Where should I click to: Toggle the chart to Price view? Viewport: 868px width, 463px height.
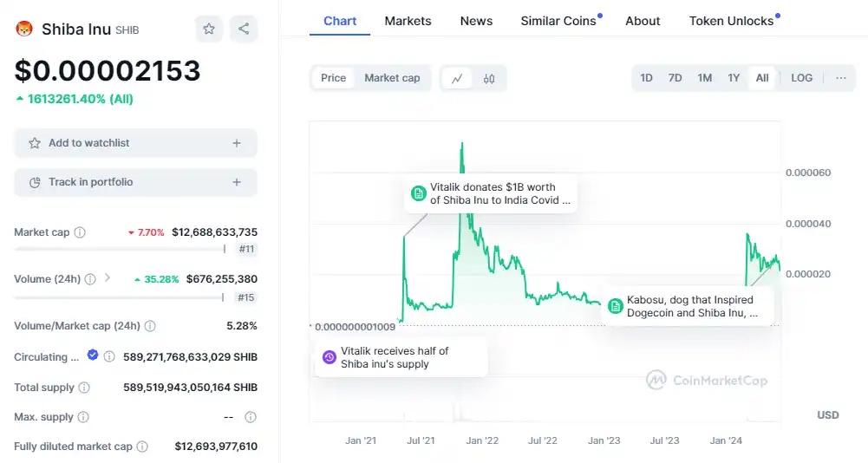click(x=333, y=78)
